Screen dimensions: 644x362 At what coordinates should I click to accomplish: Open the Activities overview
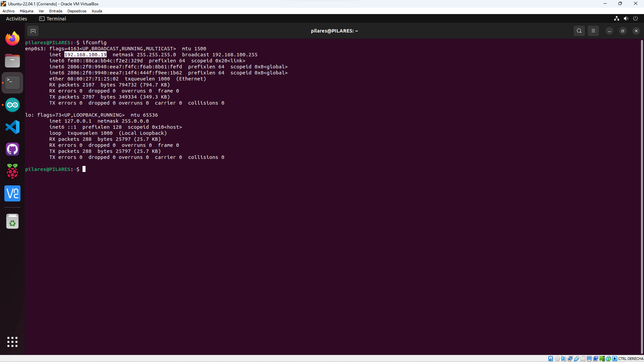click(x=16, y=19)
